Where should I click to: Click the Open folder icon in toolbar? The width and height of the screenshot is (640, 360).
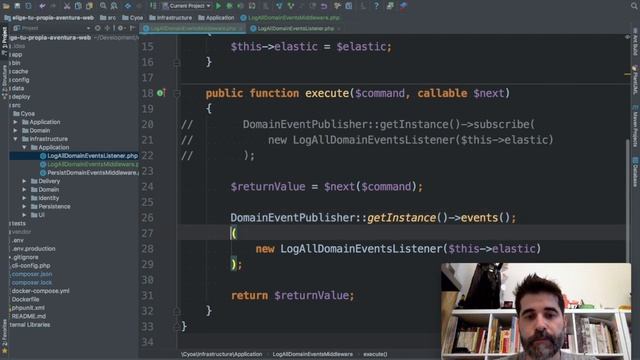click(x=6, y=6)
